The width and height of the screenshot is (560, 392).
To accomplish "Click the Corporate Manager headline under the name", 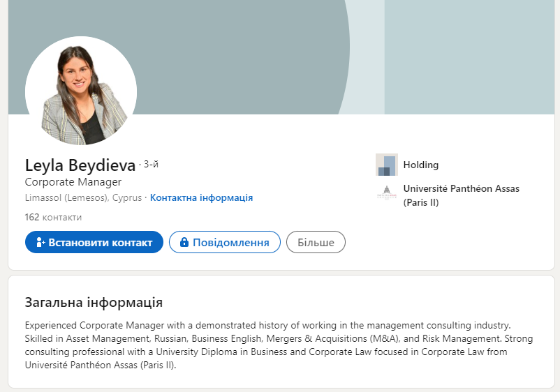I will [x=73, y=182].
